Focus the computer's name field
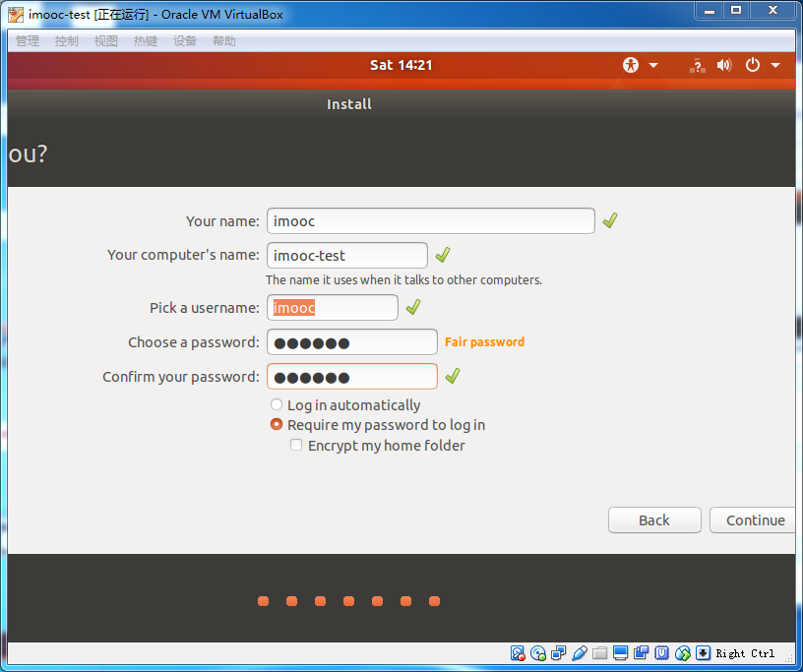The height and width of the screenshot is (672, 803). point(347,255)
